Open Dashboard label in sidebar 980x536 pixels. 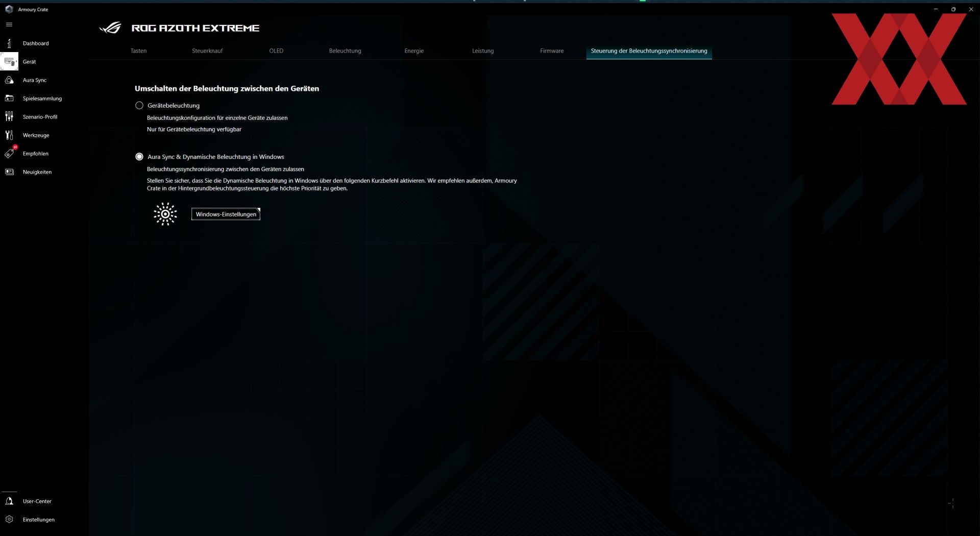click(36, 43)
